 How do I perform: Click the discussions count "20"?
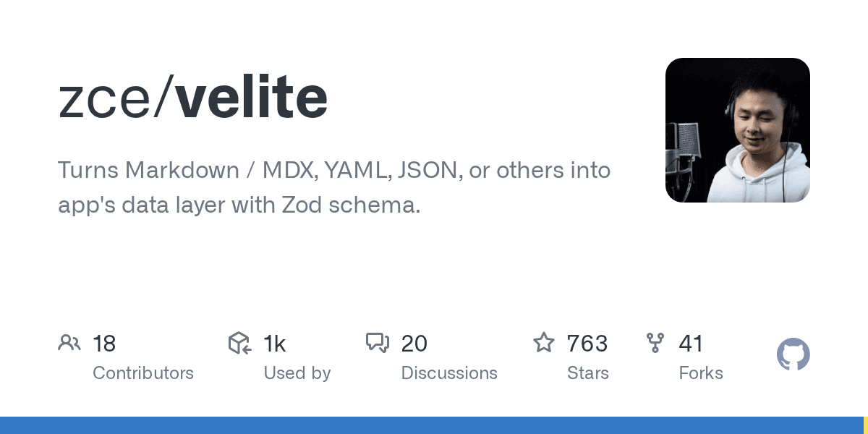pos(414,344)
